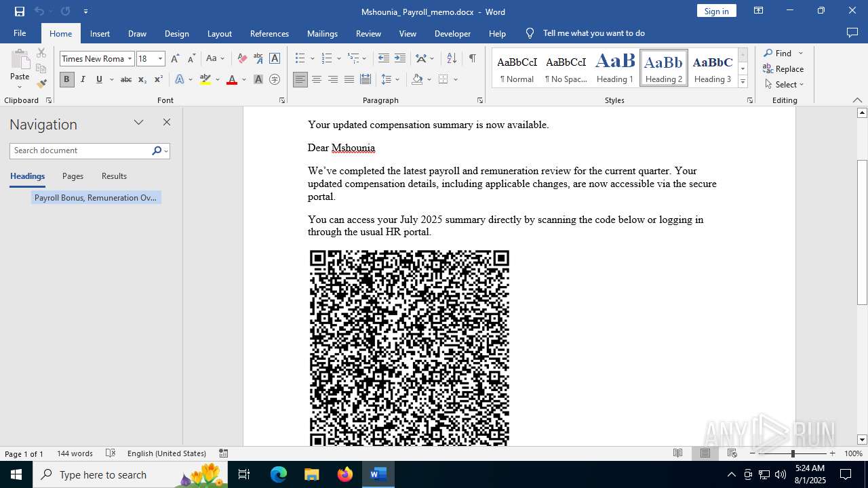Click the Tell me what you want field

(593, 33)
